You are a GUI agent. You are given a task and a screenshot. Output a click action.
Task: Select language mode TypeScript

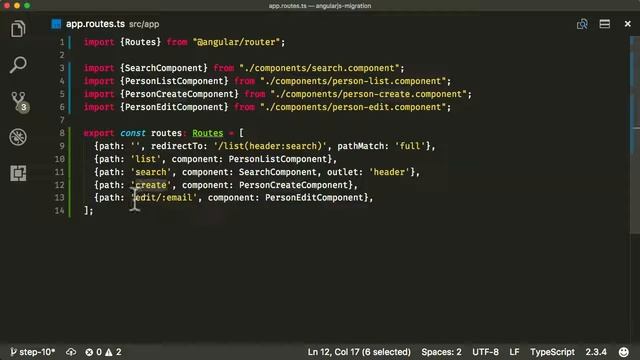[552, 352]
